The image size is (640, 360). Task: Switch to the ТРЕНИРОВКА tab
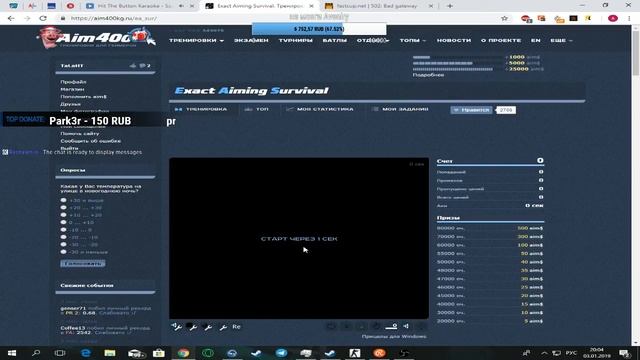tap(201, 109)
